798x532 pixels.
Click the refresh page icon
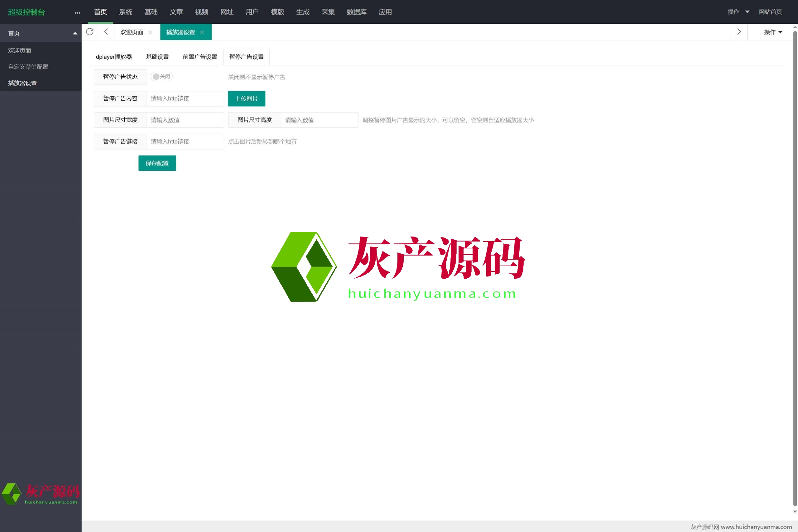(89, 32)
